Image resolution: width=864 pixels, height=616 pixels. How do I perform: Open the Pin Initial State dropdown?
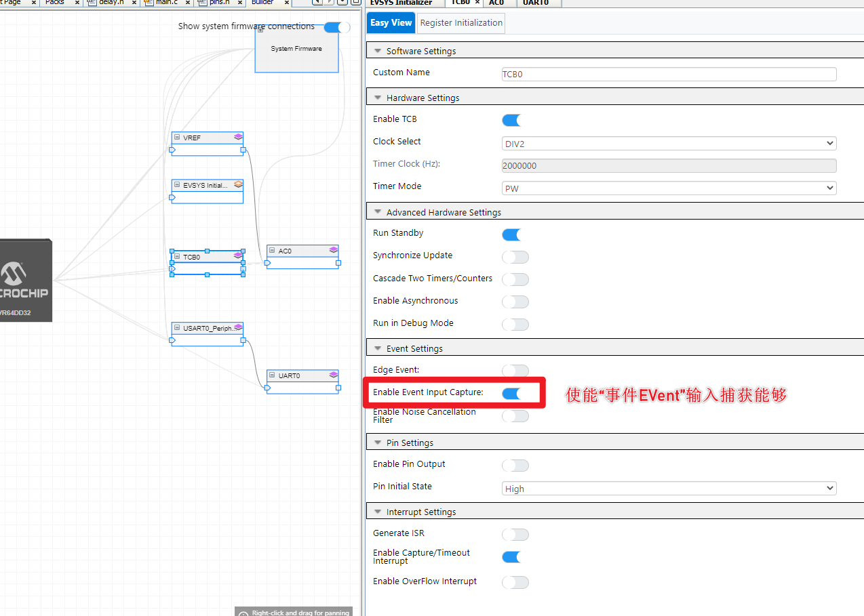coord(669,488)
